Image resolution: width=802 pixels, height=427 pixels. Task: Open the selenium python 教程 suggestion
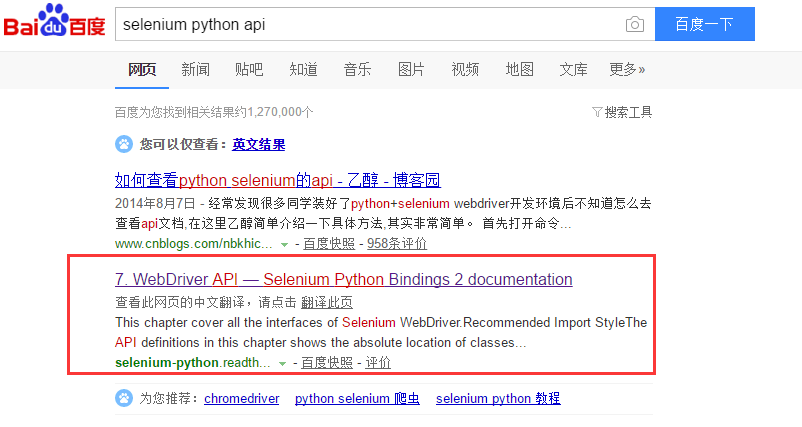pyautogui.click(x=498, y=398)
